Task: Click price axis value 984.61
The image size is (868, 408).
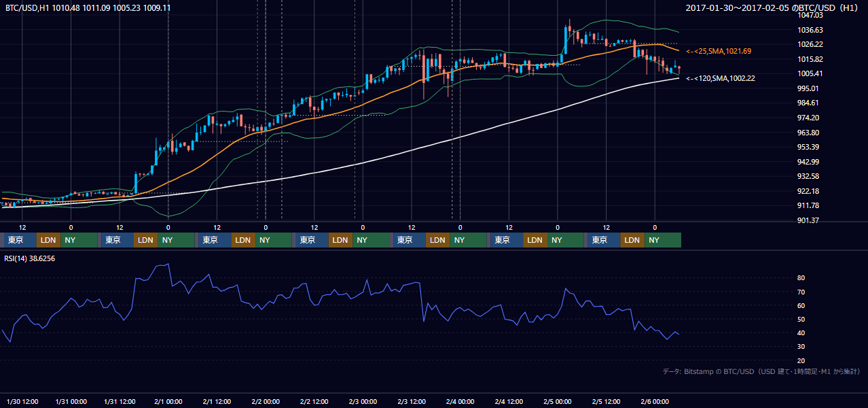Action: point(808,103)
